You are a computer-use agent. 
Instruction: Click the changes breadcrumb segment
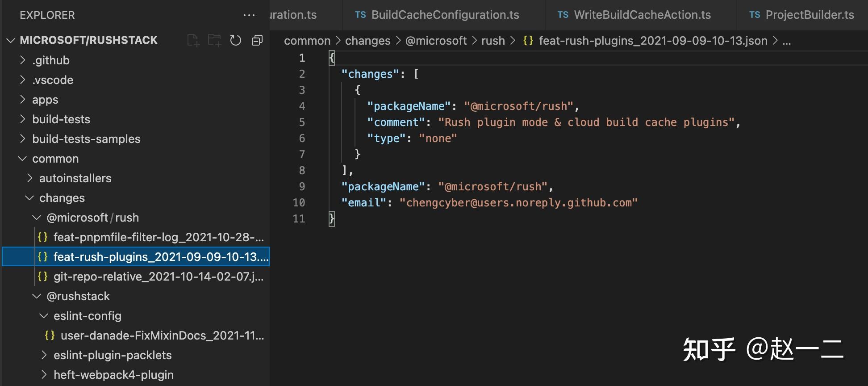[x=367, y=41]
